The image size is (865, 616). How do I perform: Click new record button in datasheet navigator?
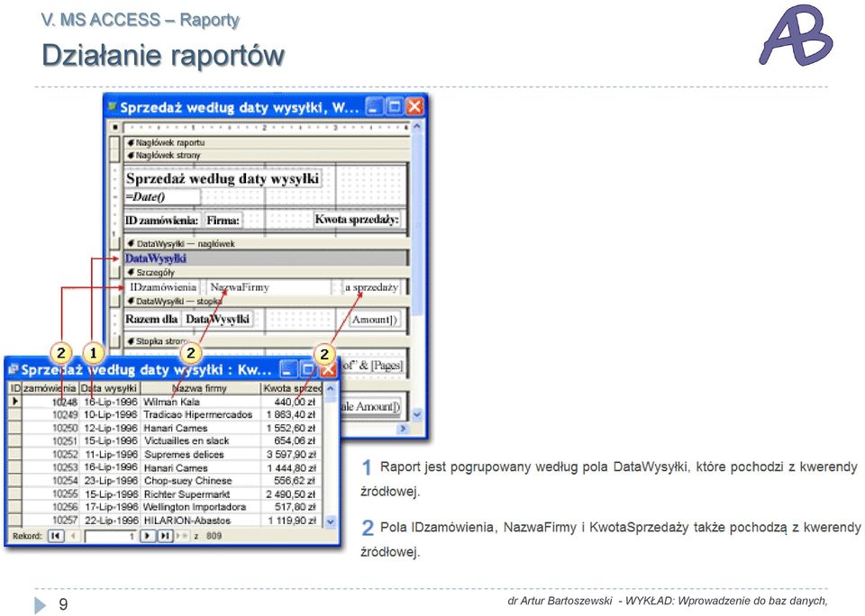point(182,536)
